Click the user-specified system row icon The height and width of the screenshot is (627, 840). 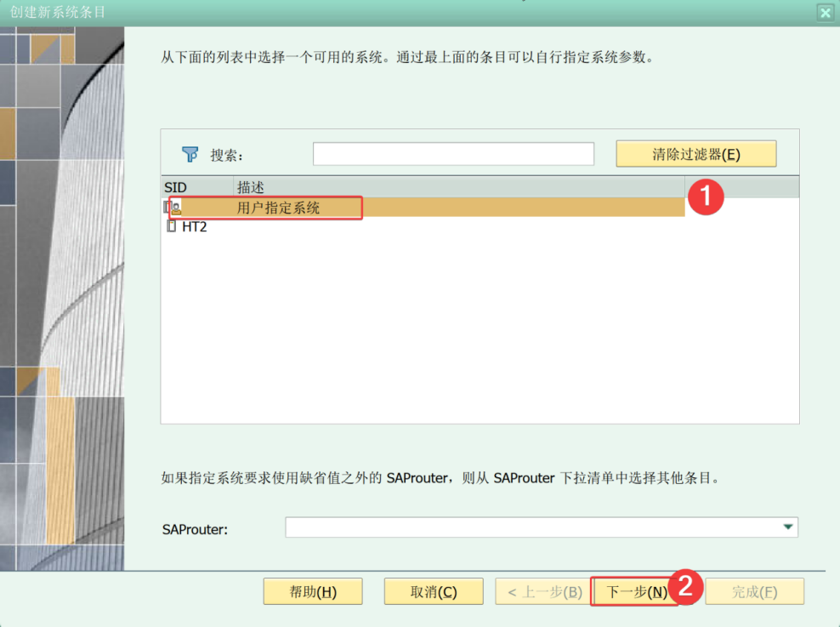(173, 208)
